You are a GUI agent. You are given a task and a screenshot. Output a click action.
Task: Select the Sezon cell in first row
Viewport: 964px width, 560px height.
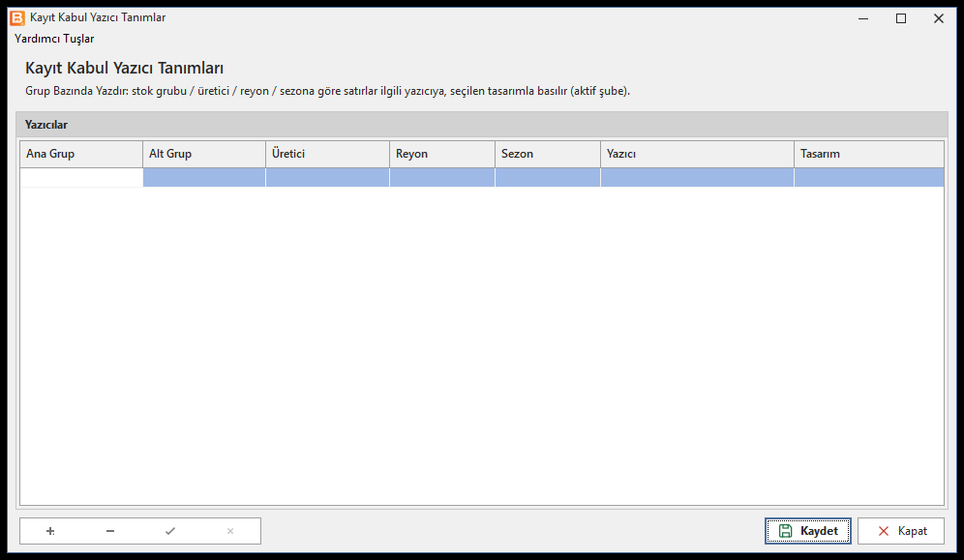pos(548,177)
